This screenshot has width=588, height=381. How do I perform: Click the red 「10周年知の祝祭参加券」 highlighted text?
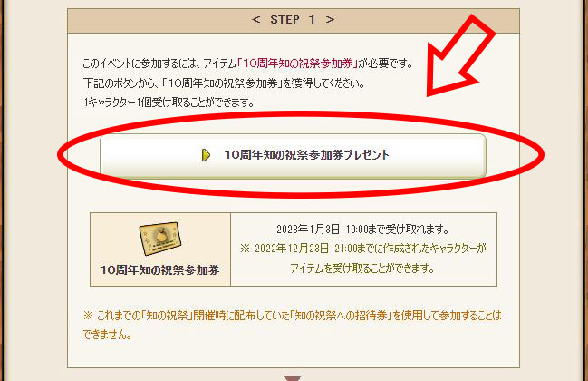(x=298, y=63)
